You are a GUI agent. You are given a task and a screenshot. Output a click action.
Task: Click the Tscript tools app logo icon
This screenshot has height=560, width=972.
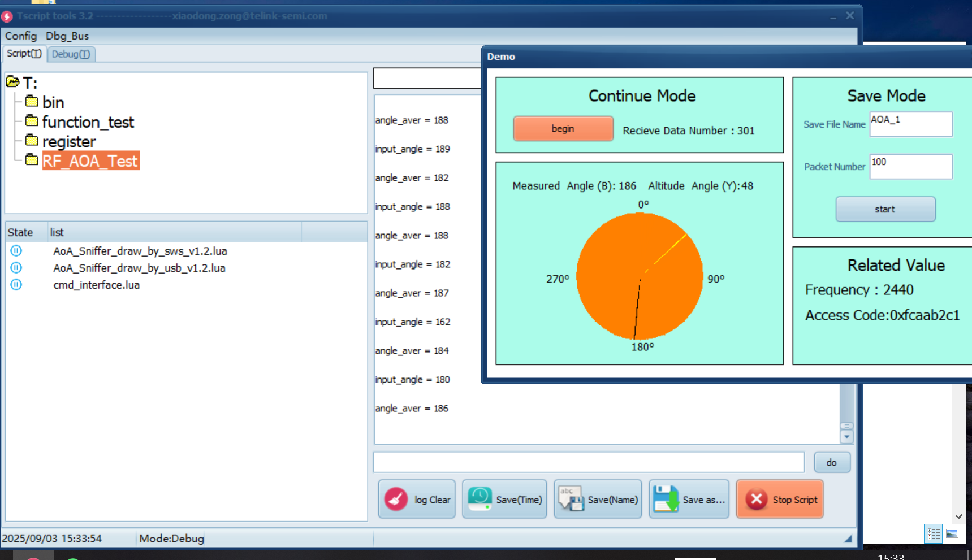pyautogui.click(x=7, y=16)
